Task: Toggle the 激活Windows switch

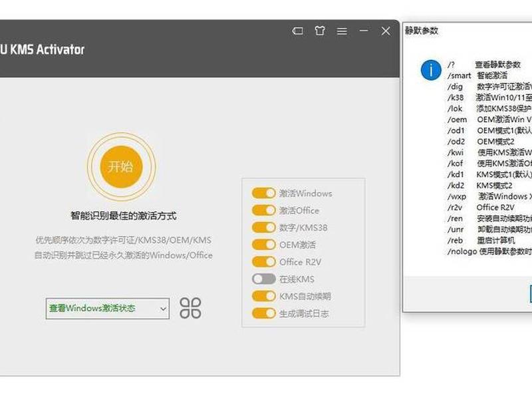Action: click(263, 193)
